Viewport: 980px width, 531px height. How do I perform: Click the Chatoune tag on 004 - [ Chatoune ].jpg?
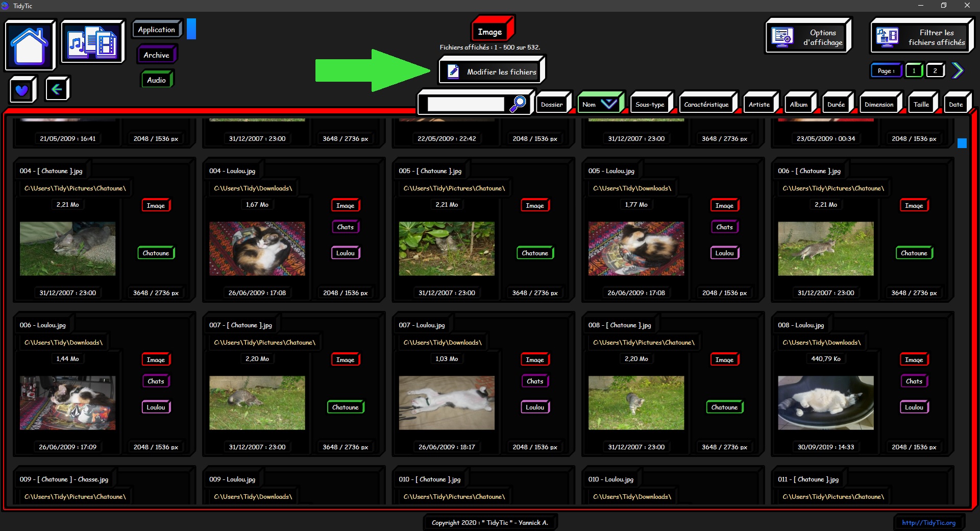(156, 253)
